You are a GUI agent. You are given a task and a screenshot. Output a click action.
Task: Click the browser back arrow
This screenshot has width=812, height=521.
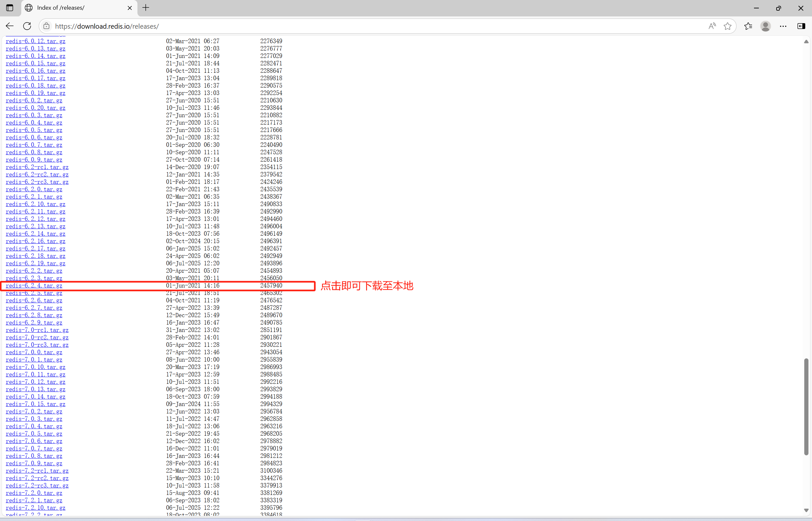tap(9, 26)
